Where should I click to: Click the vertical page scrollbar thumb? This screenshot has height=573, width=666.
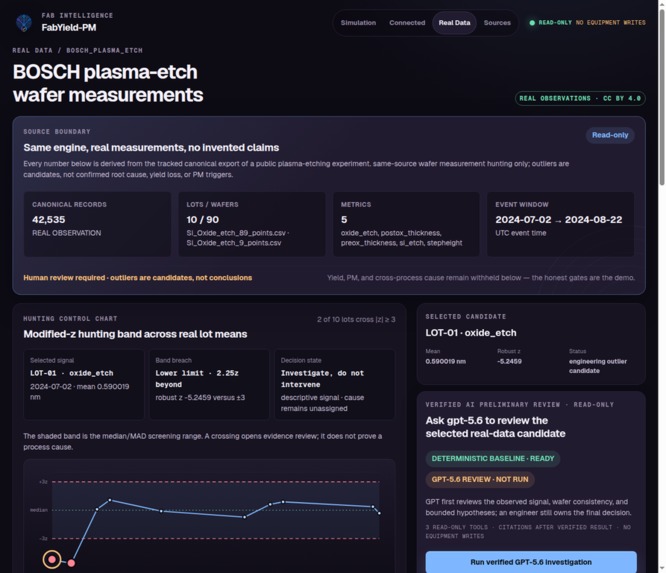point(662,98)
